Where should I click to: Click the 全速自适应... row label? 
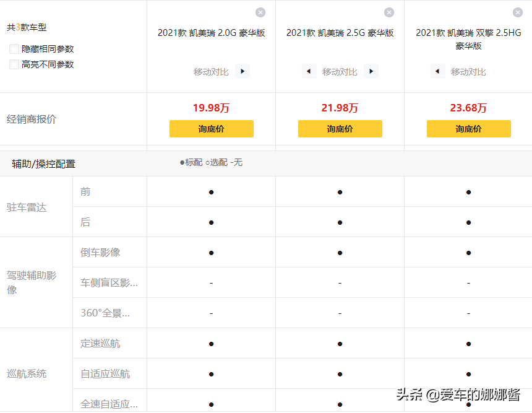(x=109, y=404)
